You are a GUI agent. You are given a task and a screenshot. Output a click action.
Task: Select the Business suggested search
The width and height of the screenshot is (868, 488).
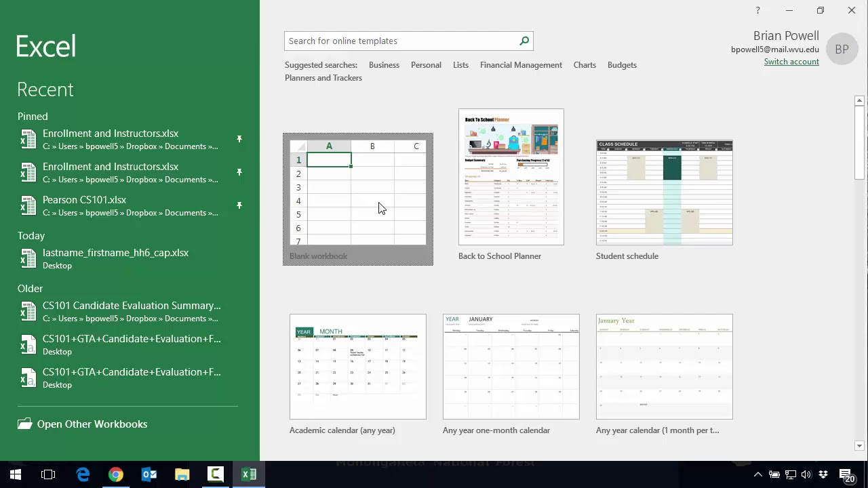pos(384,65)
